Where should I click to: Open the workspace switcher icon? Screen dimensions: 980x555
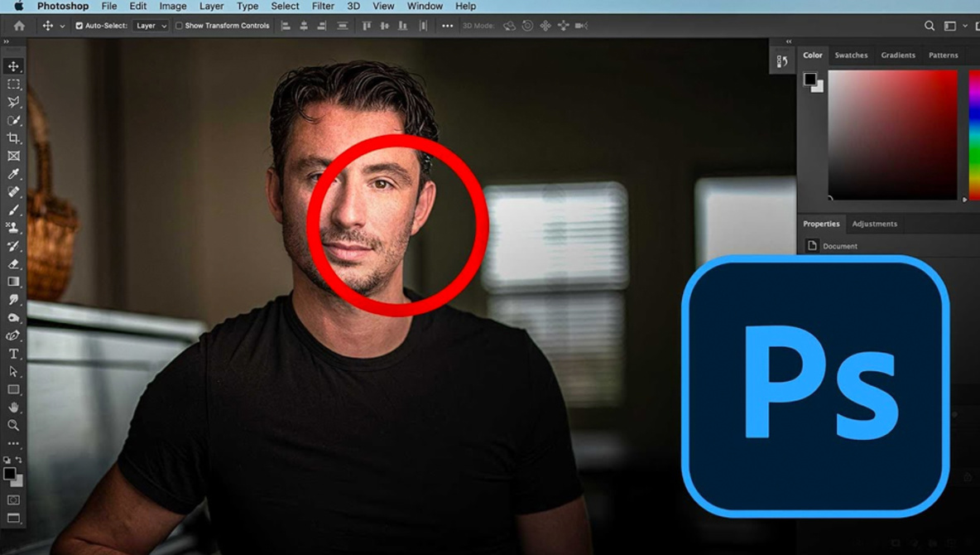pos(950,26)
